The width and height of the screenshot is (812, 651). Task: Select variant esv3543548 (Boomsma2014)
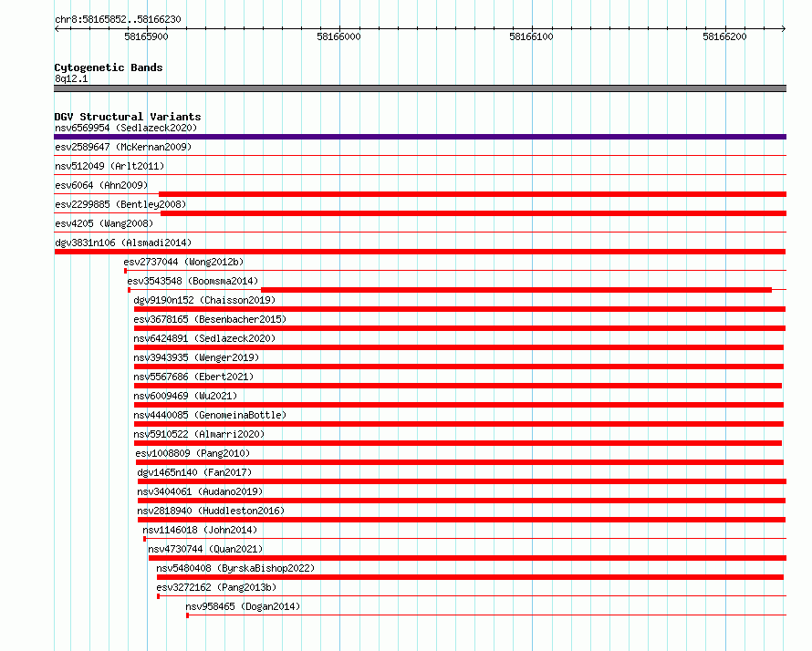tap(193, 281)
